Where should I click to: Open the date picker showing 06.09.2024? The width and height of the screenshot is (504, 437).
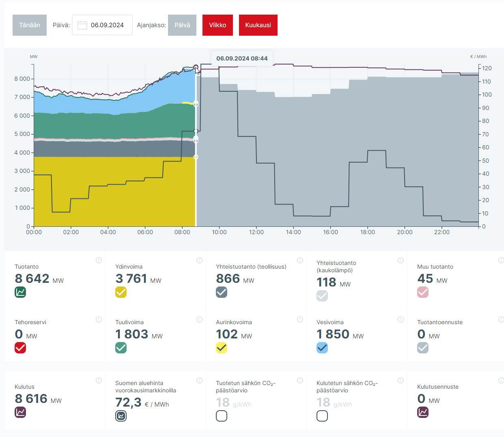(107, 25)
